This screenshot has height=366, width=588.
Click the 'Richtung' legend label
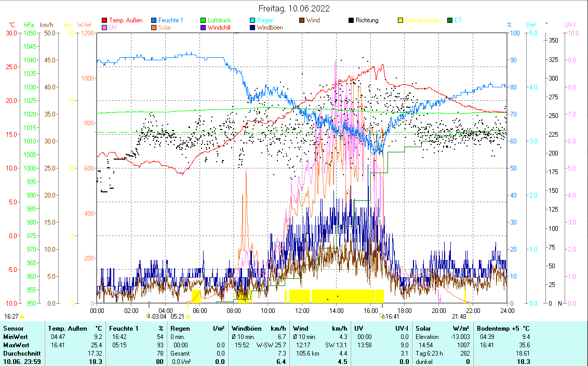click(x=367, y=20)
